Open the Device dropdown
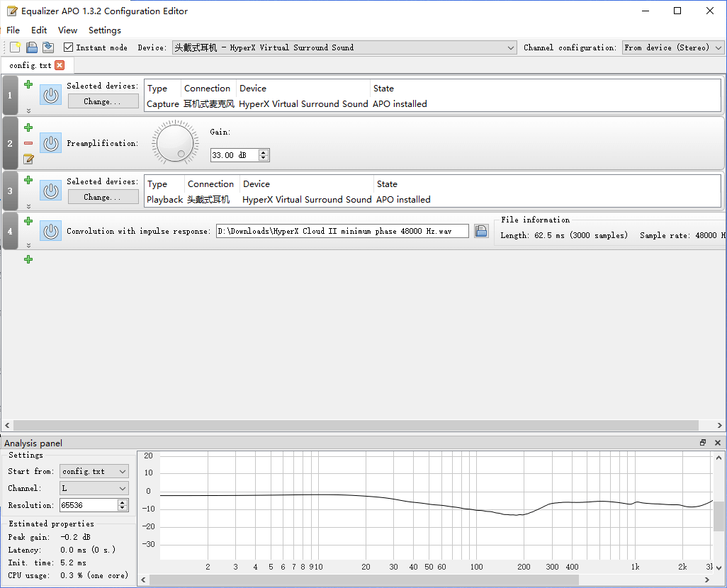The image size is (727, 588). tap(514, 47)
